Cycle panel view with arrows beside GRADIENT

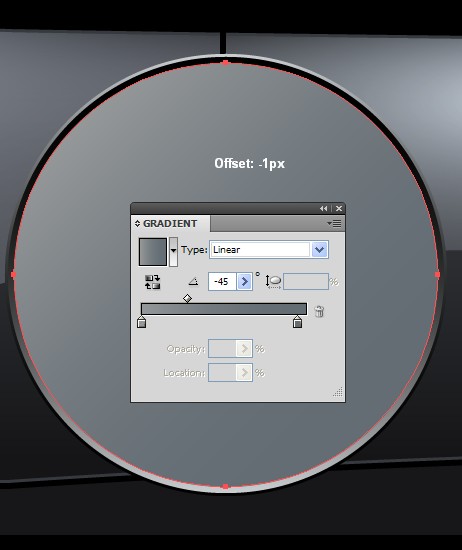click(x=137, y=223)
